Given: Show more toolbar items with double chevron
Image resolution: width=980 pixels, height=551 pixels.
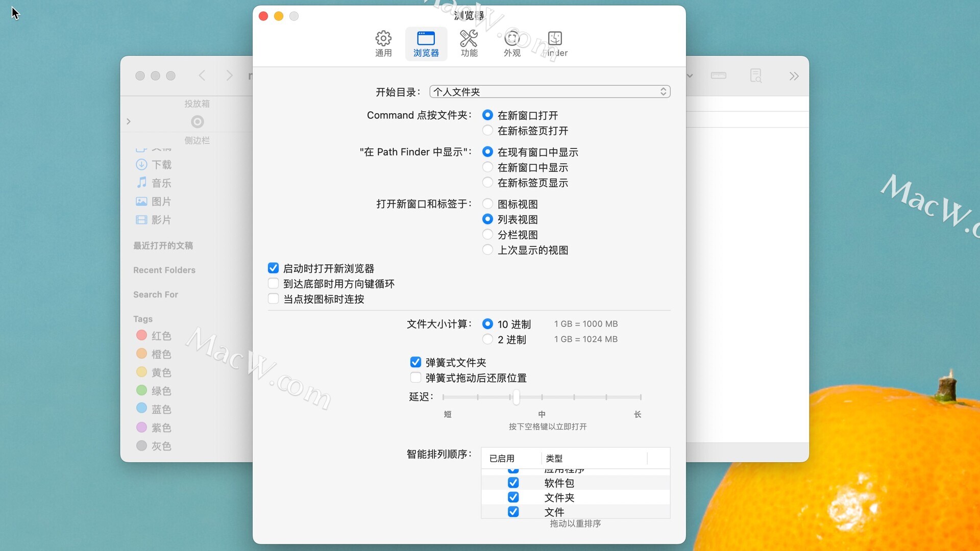Looking at the screenshot, I should tap(794, 76).
